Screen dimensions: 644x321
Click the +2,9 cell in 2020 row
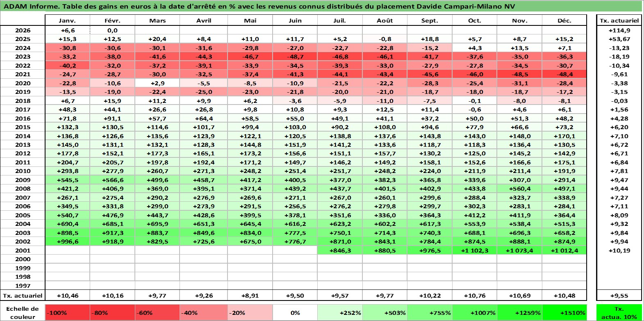click(157, 83)
